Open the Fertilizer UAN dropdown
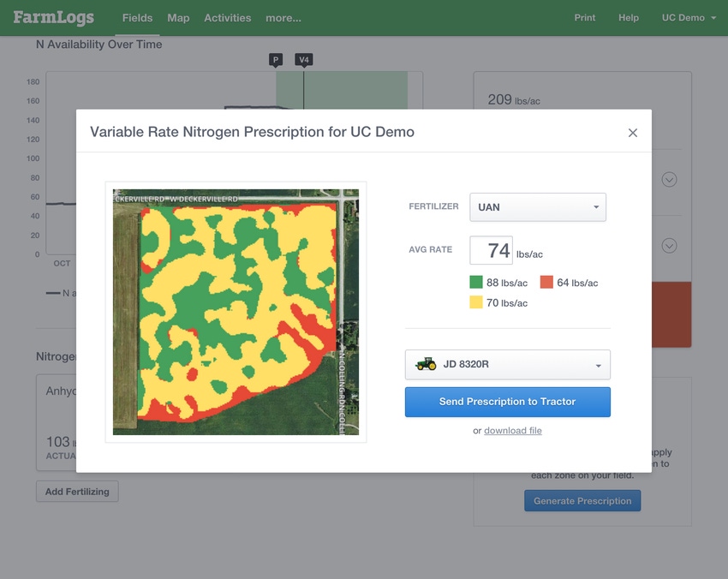 538,207
